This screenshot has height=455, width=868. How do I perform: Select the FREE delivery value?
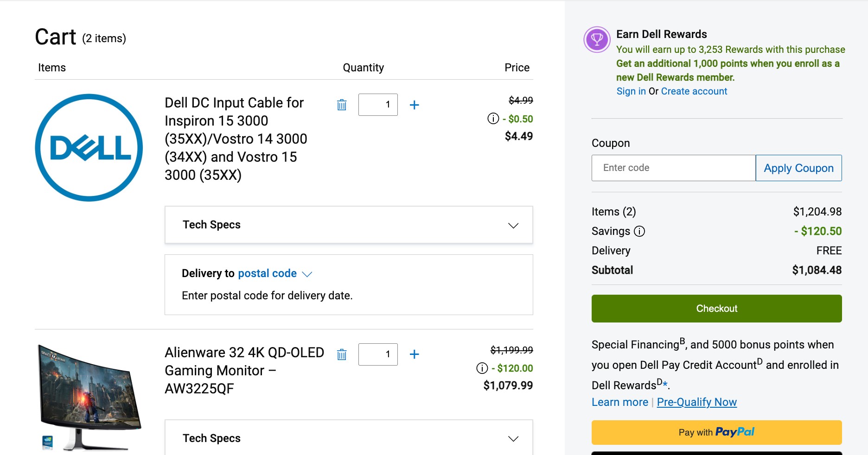[x=829, y=251]
